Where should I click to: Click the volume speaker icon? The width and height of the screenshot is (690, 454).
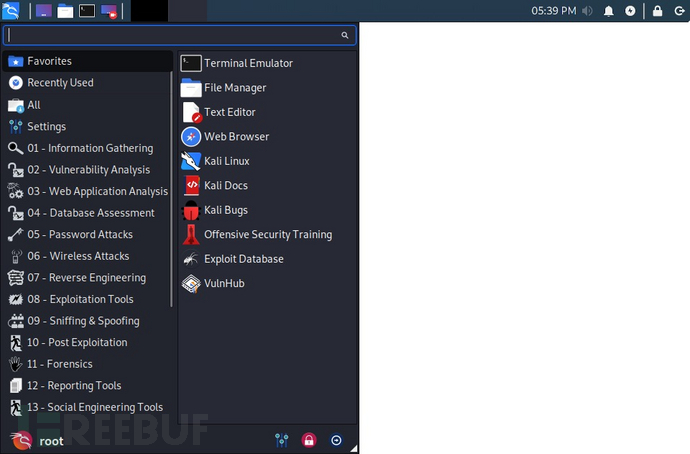click(x=587, y=11)
